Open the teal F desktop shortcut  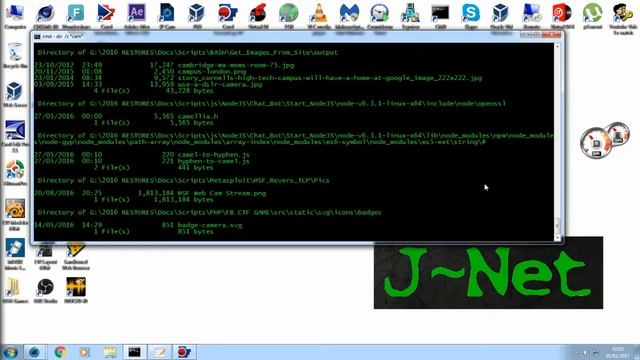coord(76,16)
